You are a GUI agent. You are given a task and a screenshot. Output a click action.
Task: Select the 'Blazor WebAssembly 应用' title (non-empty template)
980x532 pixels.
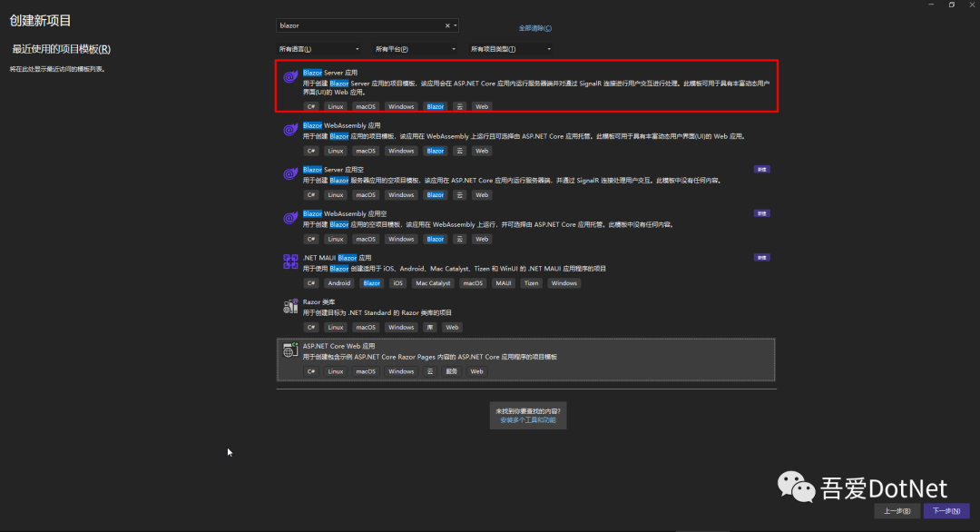coord(341,125)
